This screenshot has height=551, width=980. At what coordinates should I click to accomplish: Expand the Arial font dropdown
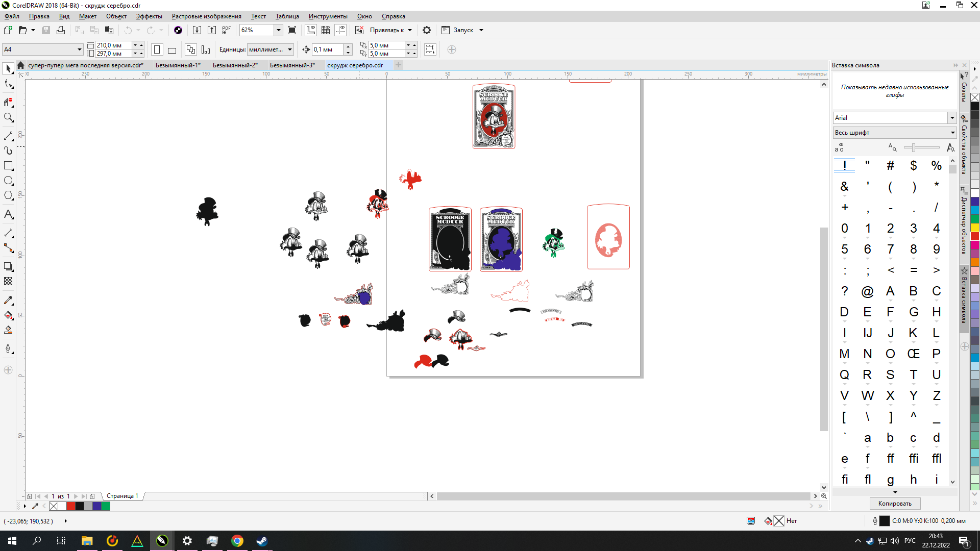coord(952,118)
